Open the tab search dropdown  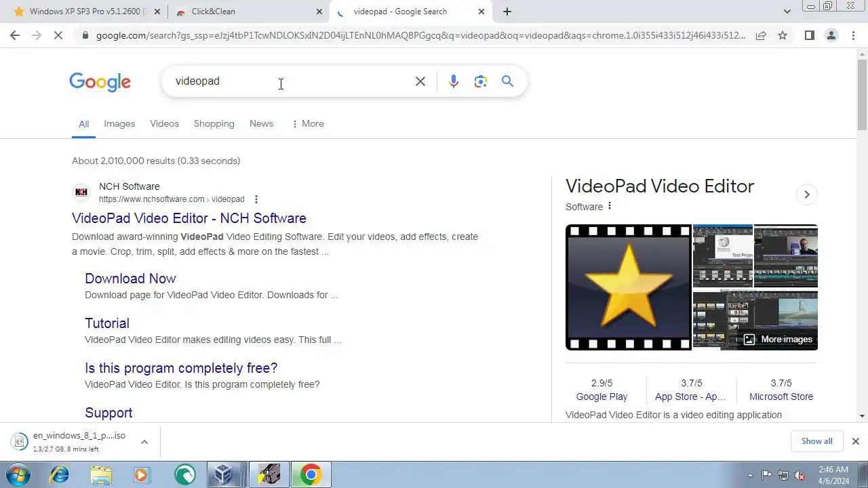coord(787,12)
